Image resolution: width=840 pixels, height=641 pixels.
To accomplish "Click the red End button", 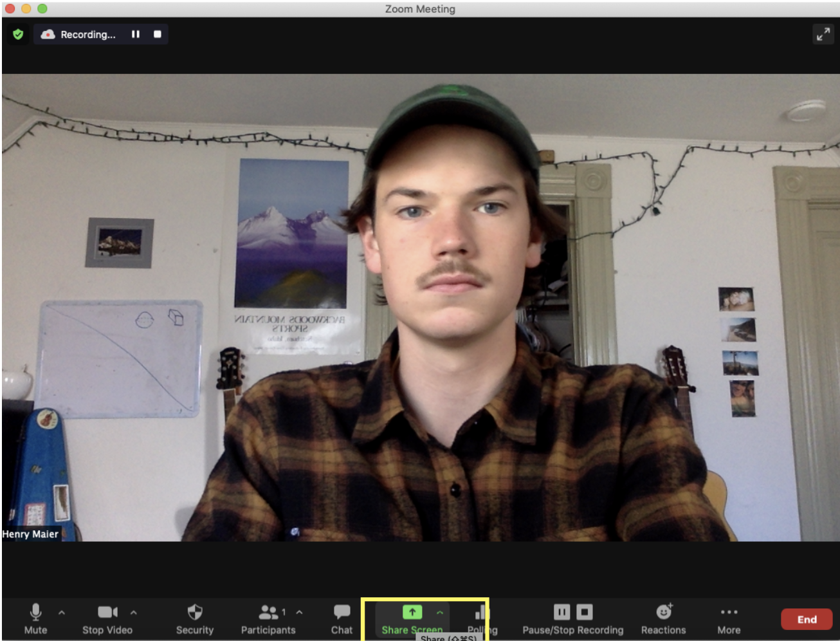I will [807, 619].
